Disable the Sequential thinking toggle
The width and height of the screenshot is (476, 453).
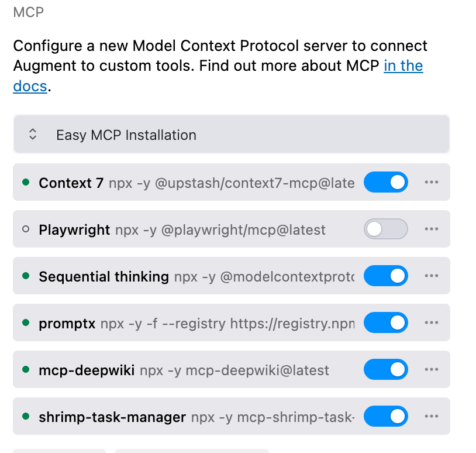385,276
